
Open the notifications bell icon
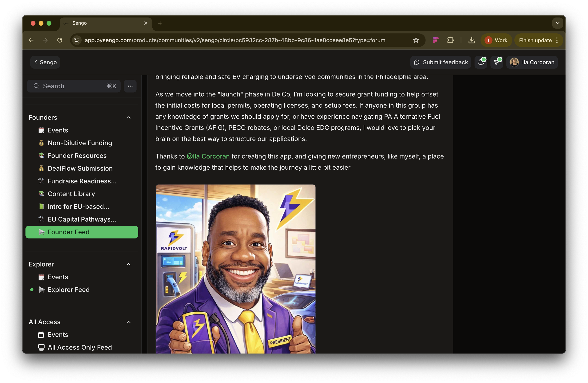point(481,62)
